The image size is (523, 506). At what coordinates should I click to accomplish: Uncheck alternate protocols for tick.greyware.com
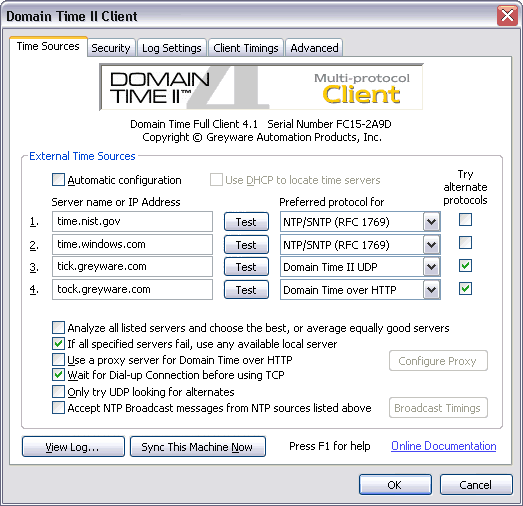(x=465, y=266)
